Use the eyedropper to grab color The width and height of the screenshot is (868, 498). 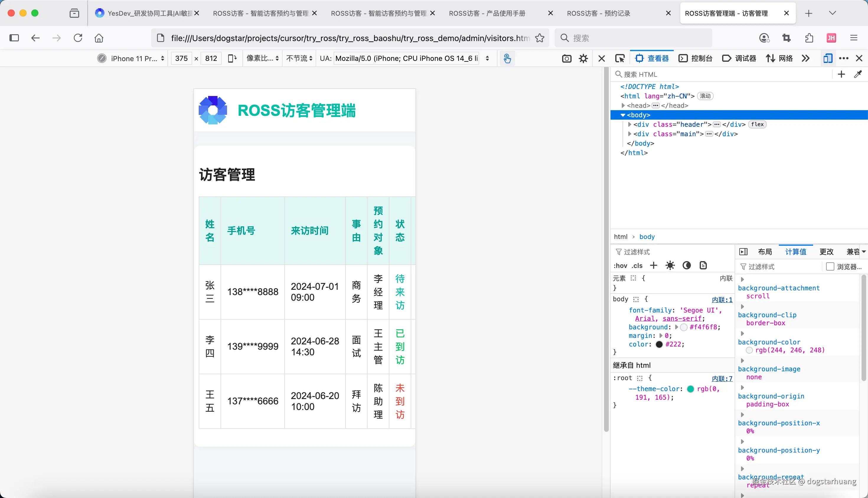(858, 74)
